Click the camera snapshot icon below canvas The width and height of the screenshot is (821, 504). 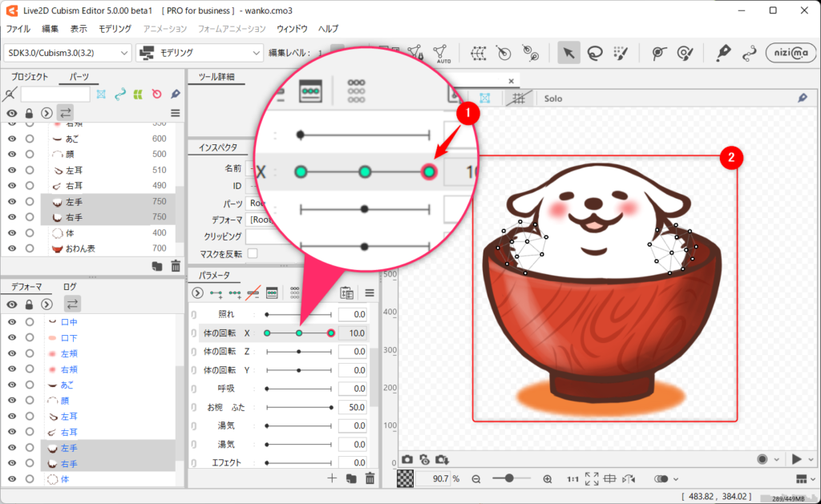407,459
